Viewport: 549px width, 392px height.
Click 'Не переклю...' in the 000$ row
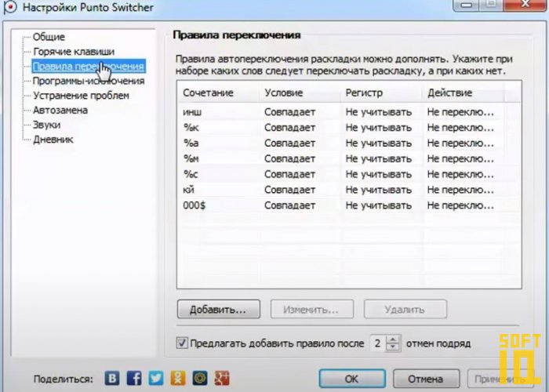coord(460,205)
